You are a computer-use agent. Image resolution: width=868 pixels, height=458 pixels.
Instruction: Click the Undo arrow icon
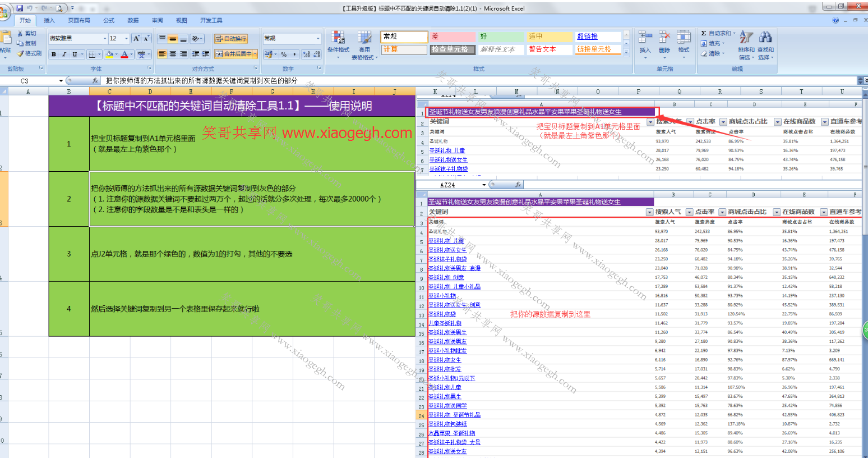click(x=29, y=8)
